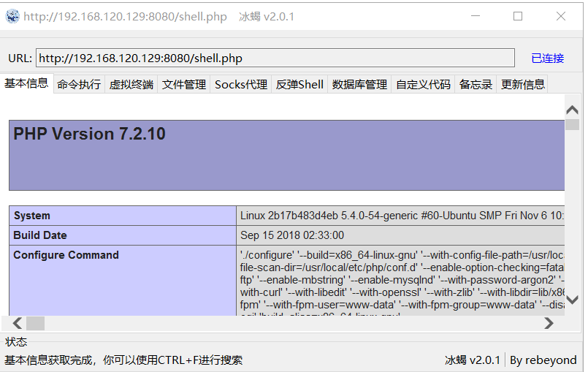Click the URL input field
This screenshot has height=372, width=588.
pos(275,58)
